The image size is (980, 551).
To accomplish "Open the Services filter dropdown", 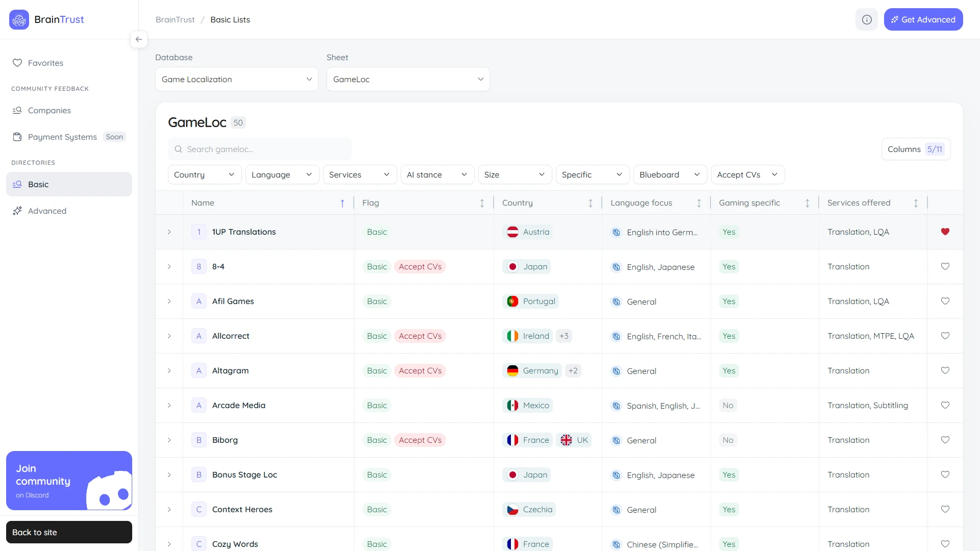I will pos(360,174).
